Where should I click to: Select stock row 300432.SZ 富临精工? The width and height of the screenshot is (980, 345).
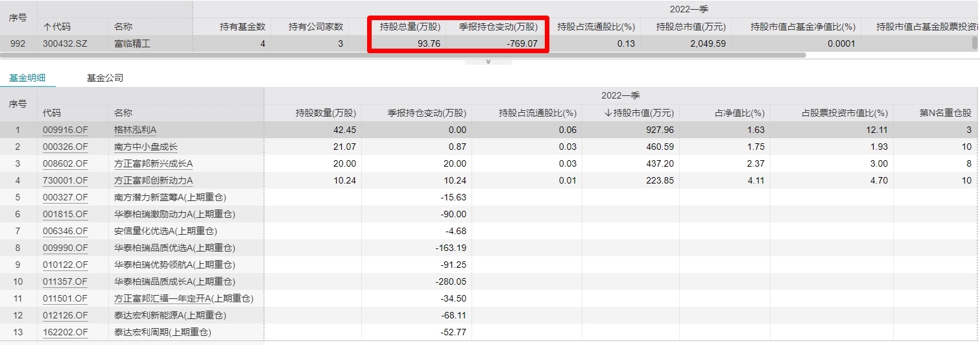(132, 43)
